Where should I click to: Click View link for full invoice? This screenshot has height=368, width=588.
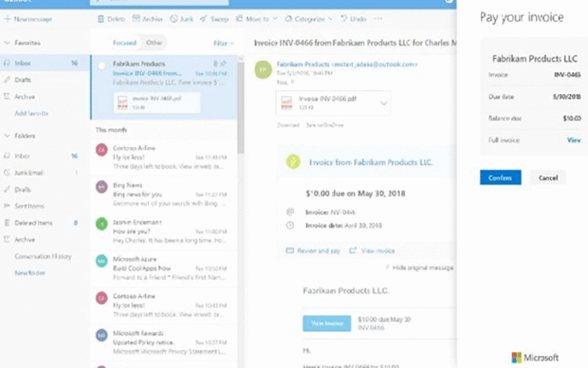click(x=573, y=140)
